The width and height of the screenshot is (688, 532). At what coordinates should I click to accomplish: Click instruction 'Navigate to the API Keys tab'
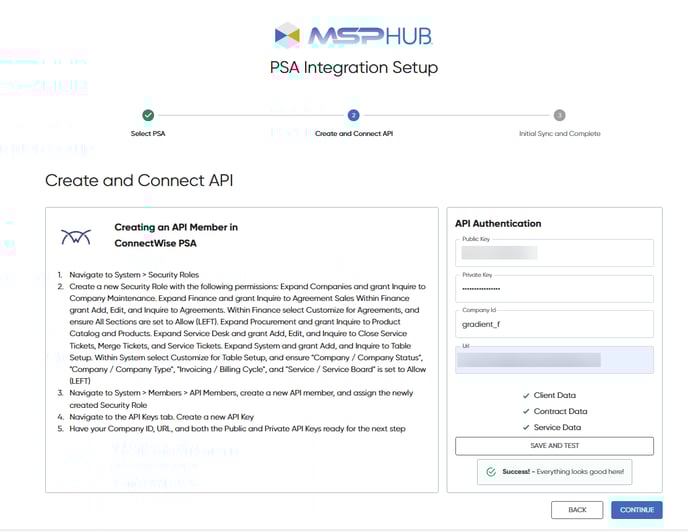coord(161,417)
